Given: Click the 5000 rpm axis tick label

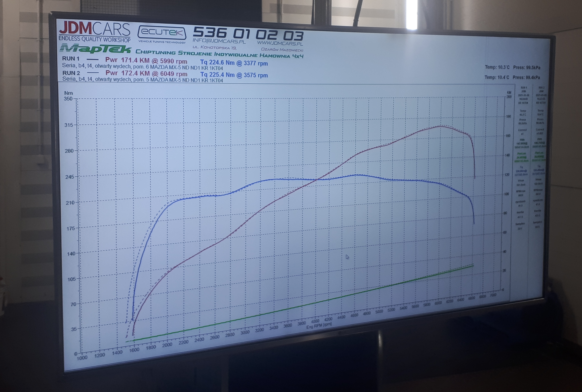Looking at the screenshot, I should tap(379, 311).
